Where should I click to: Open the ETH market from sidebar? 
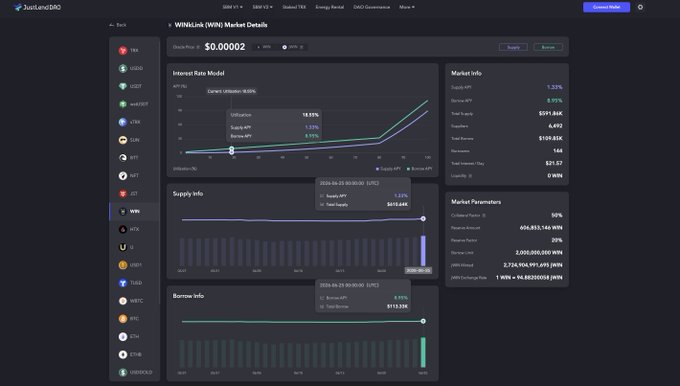134,337
